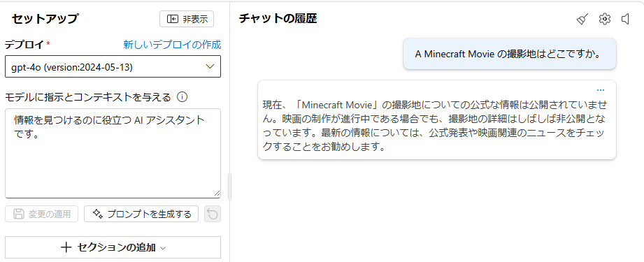Open the response's three-dot more menu
Screen dimensions: 644x262
tap(601, 90)
